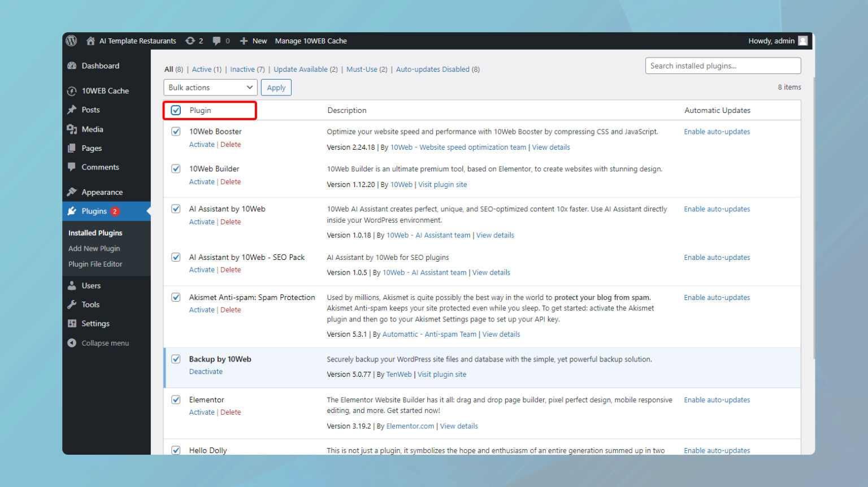The height and width of the screenshot is (487, 868).
Task: Toggle the Akismet Anti-spam checkbox
Action: point(176,297)
